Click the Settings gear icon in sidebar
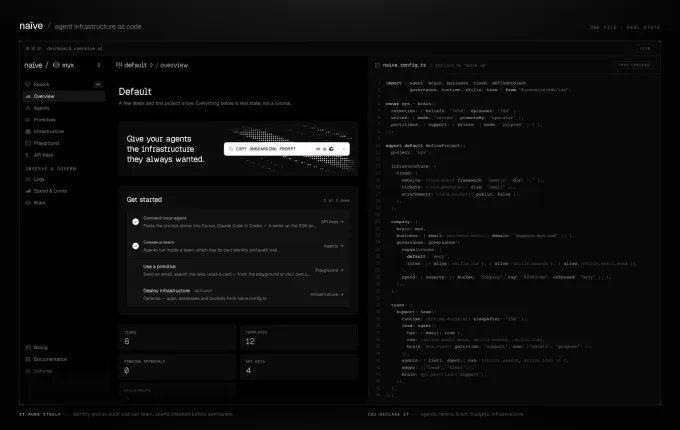The height and width of the screenshot is (430, 680). [x=28, y=371]
